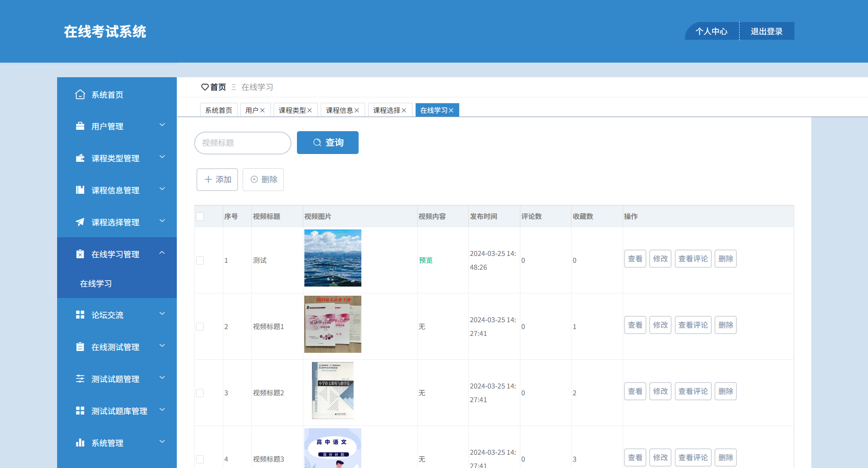Expand 测试试题管理 using its chevron
The image size is (868, 468).
pyautogui.click(x=162, y=378)
